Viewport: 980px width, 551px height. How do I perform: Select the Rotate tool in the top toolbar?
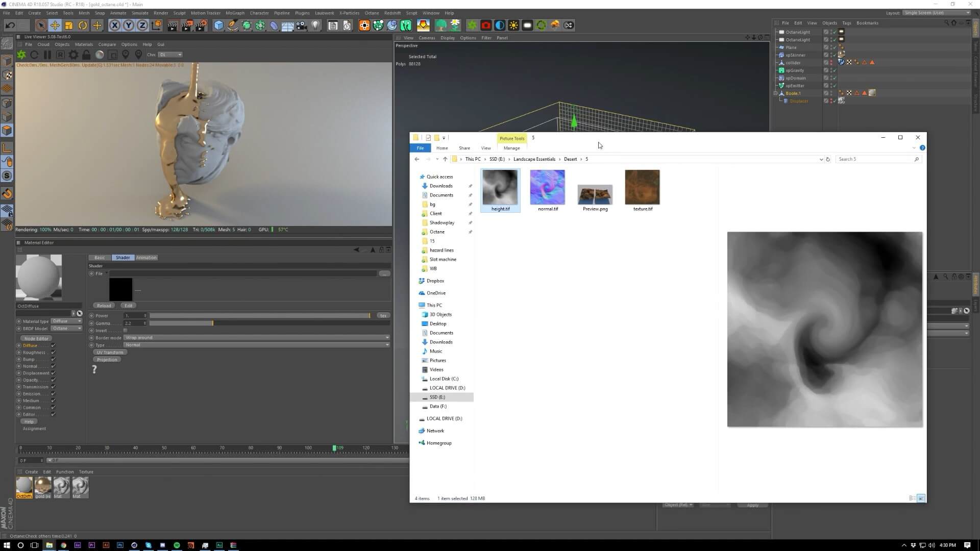click(83, 25)
